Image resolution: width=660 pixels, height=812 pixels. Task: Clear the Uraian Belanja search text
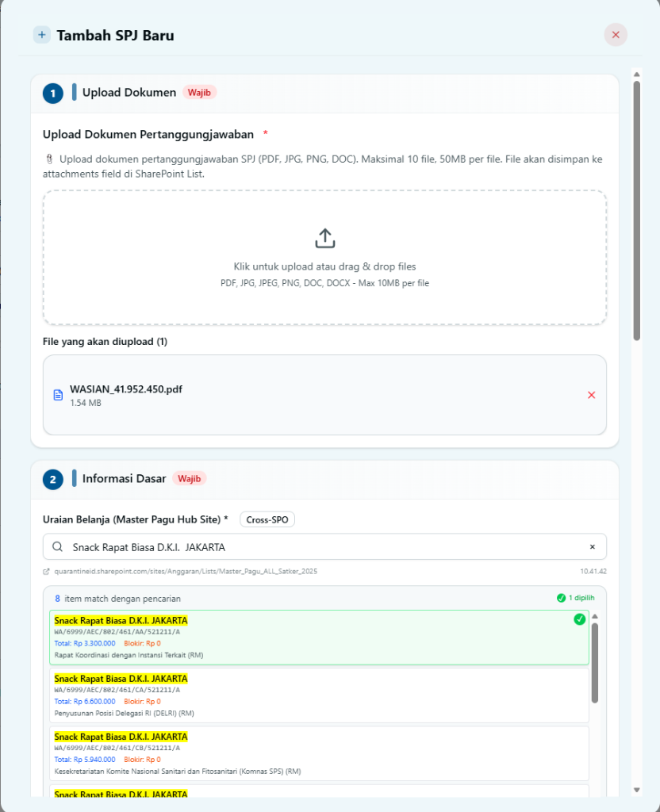[592, 546]
